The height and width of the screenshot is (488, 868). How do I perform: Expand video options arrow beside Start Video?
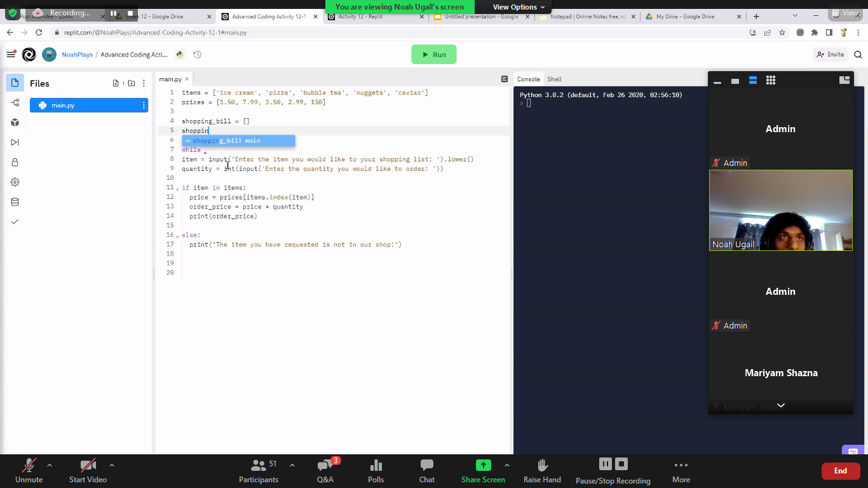pyautogui.click(x=112, y=465)
